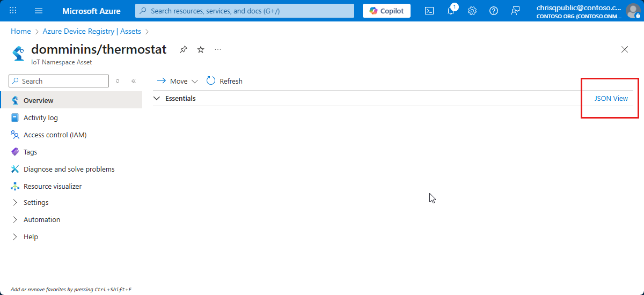The width and height of the screenshot is (644, 295).
Task: Pin the thermostat asset to dashboard
Action: coord(184,49)
